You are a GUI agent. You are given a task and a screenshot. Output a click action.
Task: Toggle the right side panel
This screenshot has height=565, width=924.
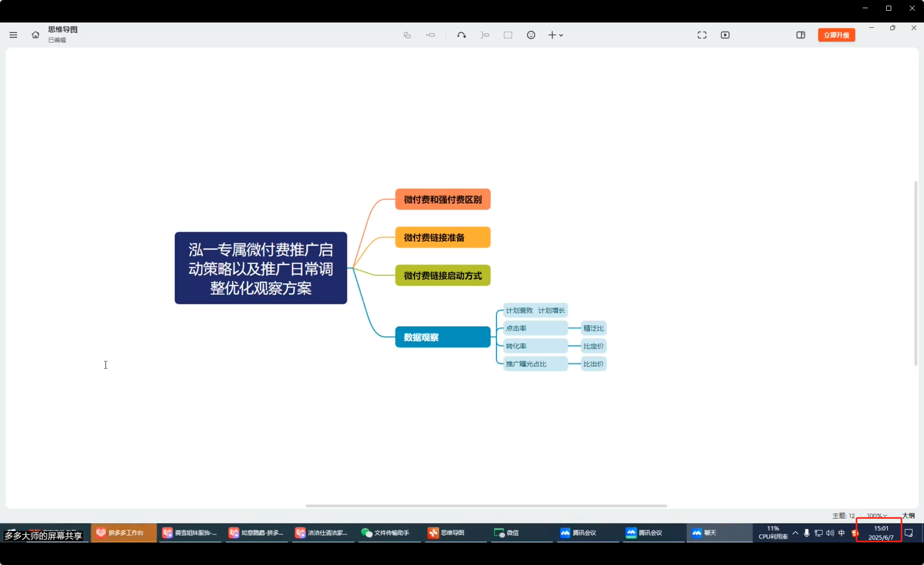click(801, 35)
